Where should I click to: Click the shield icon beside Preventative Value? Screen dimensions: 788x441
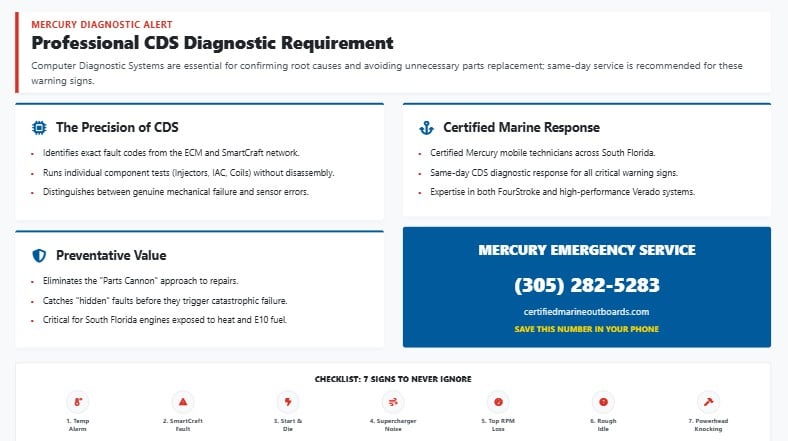pyautogui.click(x=39, y=256)
